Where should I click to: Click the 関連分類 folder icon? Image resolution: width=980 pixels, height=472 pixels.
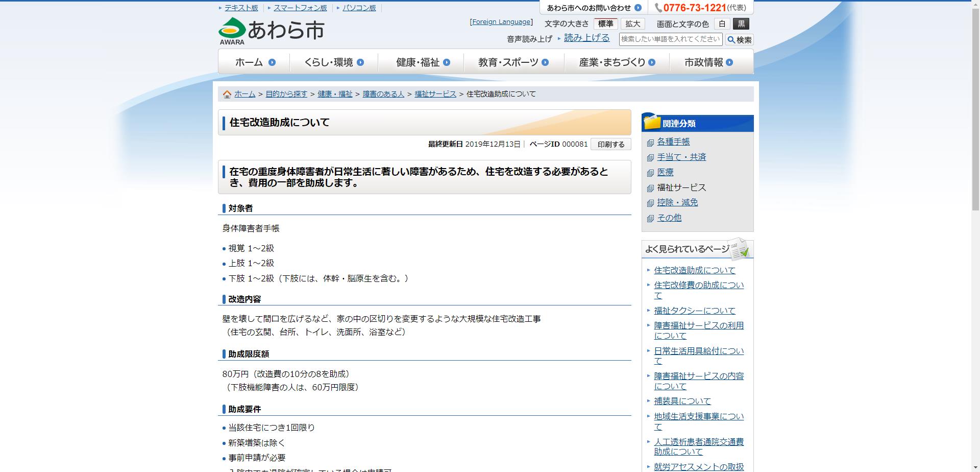coord(652,122)
